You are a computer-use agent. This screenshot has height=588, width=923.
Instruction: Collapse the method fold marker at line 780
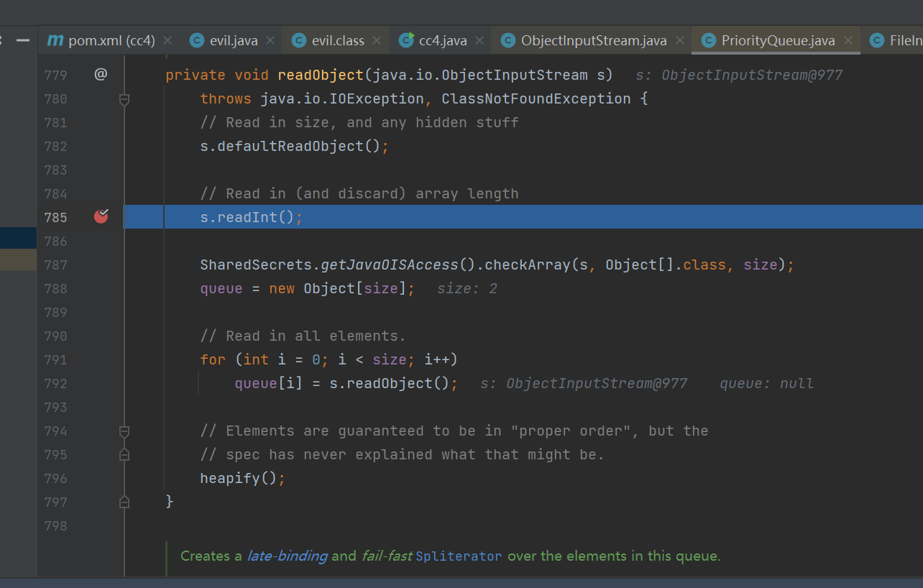click(124, 99)
